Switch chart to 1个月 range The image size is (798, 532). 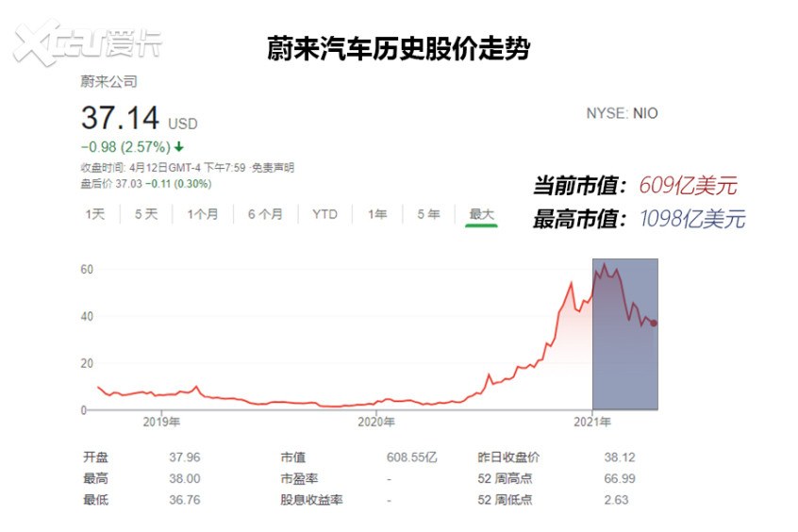pos(203,214)
